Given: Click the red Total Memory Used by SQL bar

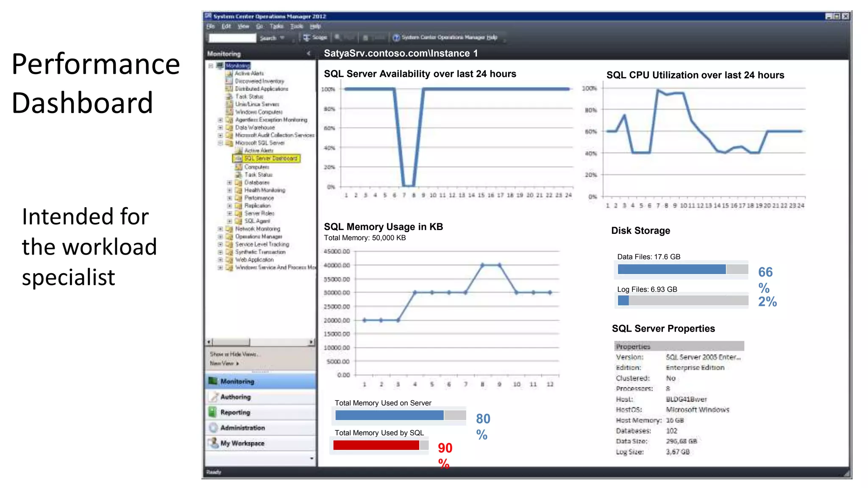Looking at the screenshot, I should 376,445.
